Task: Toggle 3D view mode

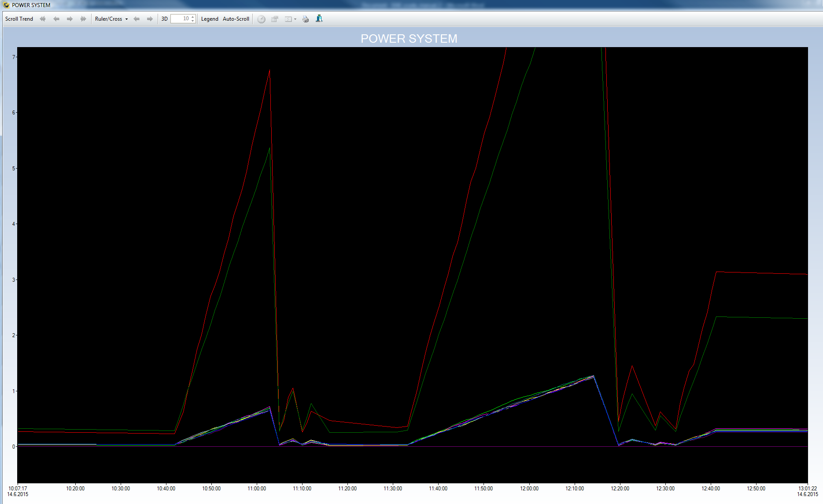Action: click(164, 19)
